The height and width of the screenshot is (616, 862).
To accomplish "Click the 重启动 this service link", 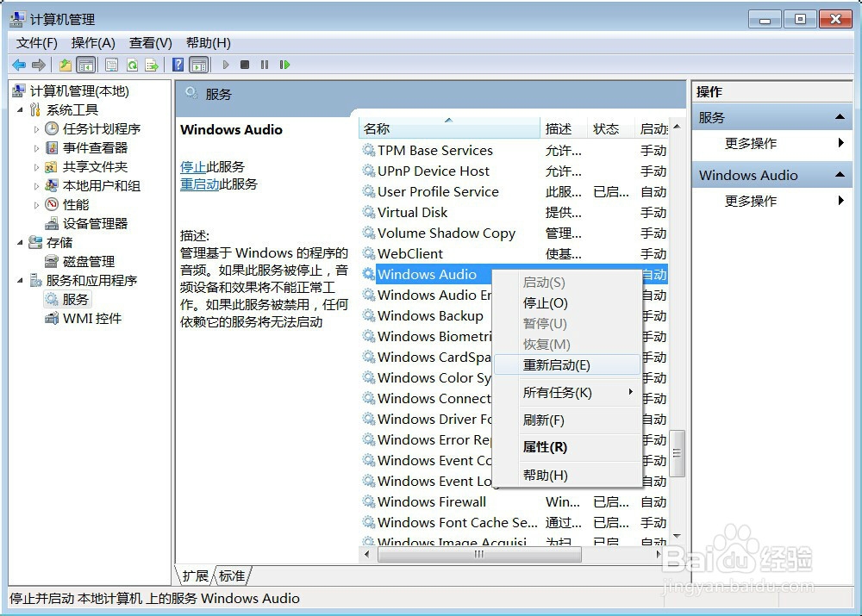I will click(x=200, y=184).
